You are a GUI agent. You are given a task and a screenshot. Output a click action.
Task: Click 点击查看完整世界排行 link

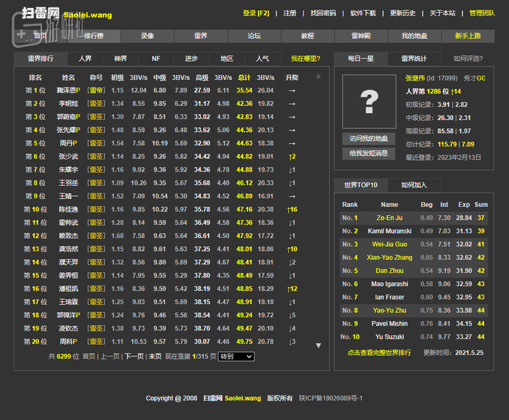click(379, 353)
